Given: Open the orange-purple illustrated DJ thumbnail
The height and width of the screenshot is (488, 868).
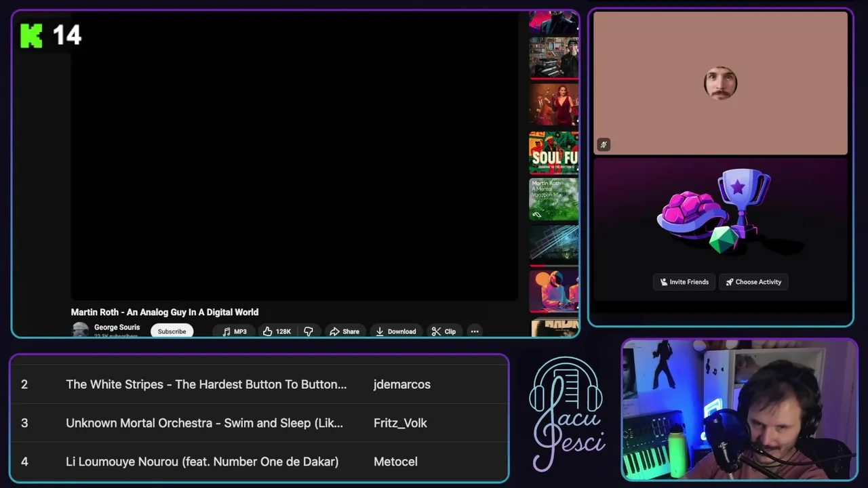Looking at the screenshot, I should tap(554, 291).
